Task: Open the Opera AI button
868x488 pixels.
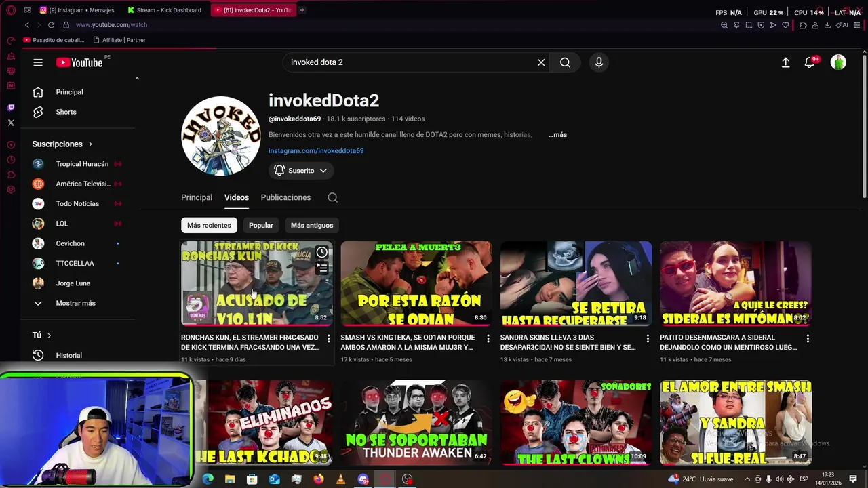Action: coord(842,25)
